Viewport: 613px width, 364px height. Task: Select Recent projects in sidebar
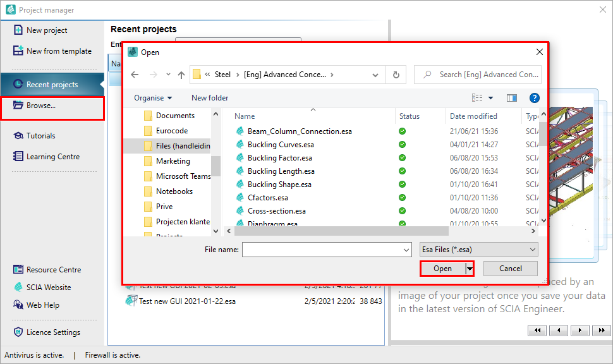[x=52, y=85]
